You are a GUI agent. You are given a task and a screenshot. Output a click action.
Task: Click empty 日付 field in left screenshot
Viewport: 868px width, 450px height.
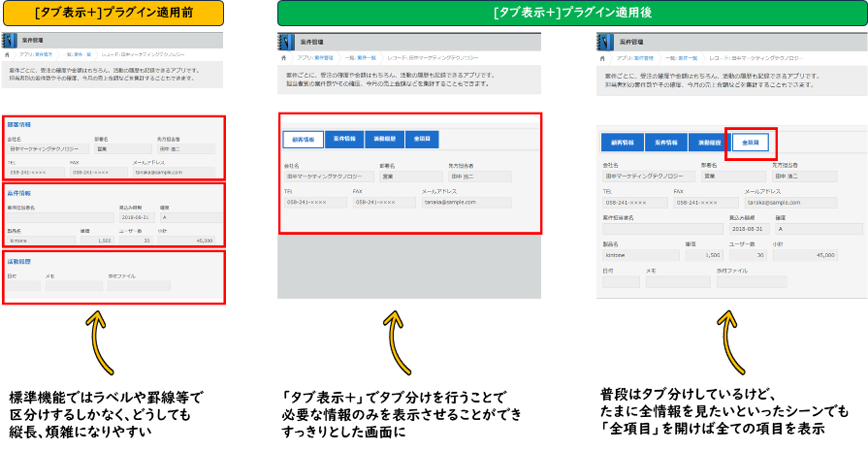click(24, 286)
